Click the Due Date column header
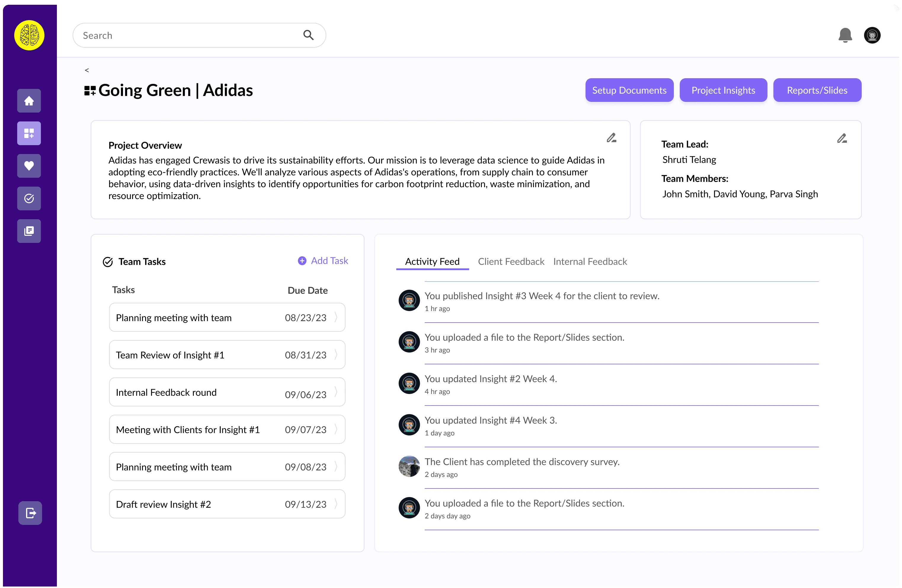 [308, 291]
